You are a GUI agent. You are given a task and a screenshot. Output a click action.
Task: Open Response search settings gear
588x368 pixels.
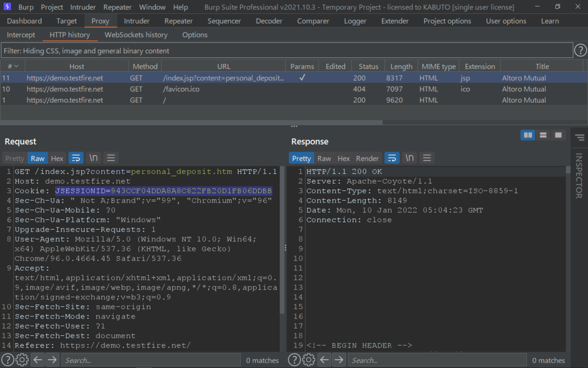(x=309, y=360)
